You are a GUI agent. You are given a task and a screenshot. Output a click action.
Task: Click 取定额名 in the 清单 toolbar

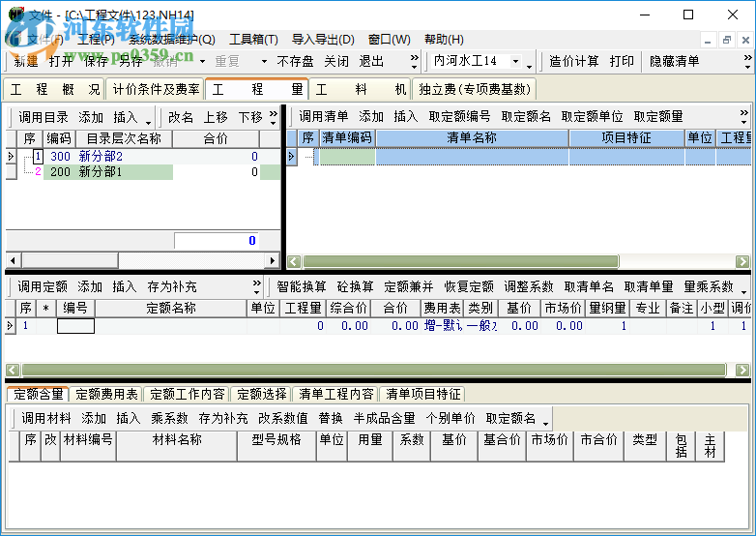[x=526, y=116]
